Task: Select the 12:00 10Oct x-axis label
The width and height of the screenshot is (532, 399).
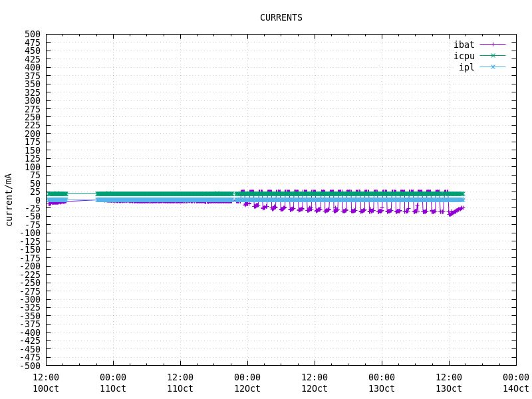Action: coord(46,383)
